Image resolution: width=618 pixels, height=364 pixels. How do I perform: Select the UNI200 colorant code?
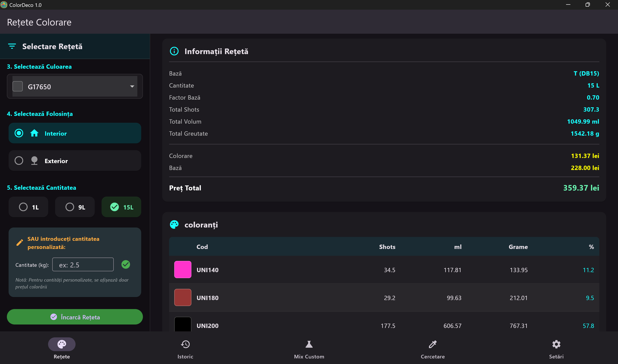pos(208,326)
